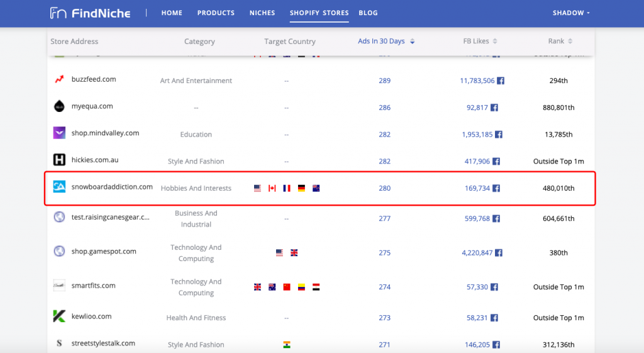Click the test.raisingcanesgear globe icon
644x353 pixels.
pos(59,216)
